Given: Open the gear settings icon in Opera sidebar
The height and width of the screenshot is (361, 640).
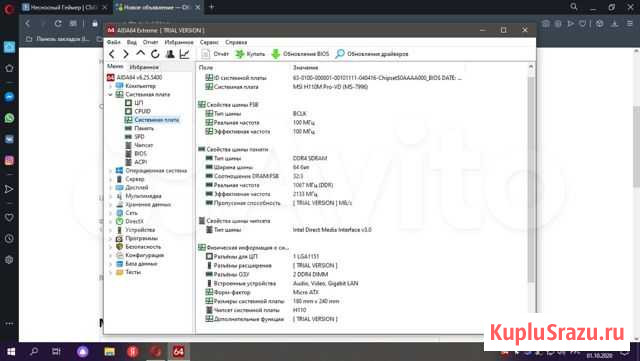Looking at the screenshot, I should [x=9, y=260].
